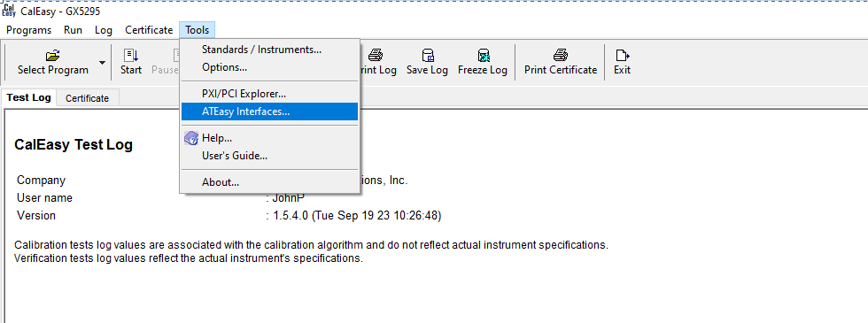
Task: Click the User name label
Action: (x=44, y=198)
